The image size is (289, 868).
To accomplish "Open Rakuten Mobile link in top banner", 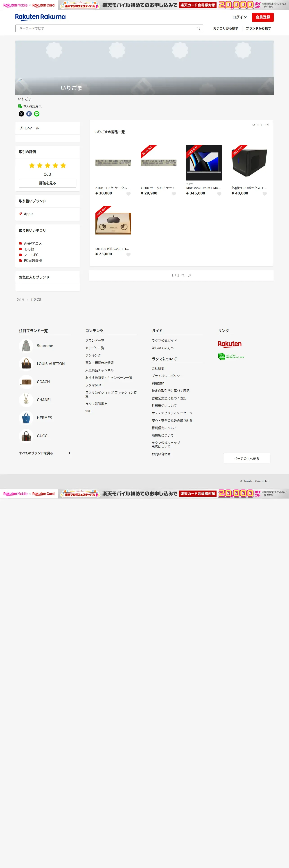I will pos(16,5).
